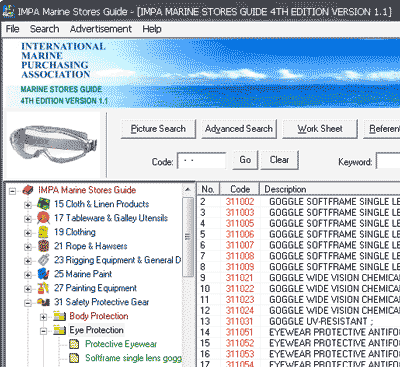This screenshot has height=367, width=400.
Task: Expand the 19 Clothing node
Action: click(x=28, y=233)
